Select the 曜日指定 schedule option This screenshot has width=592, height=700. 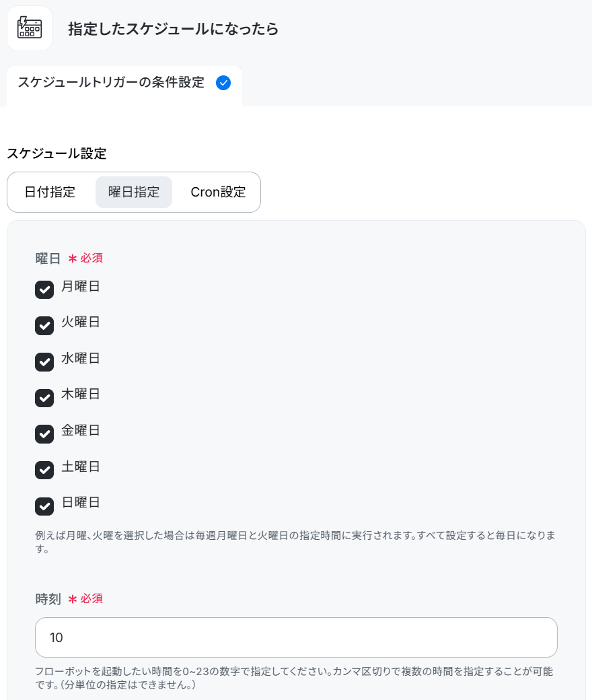coord(134,192)
